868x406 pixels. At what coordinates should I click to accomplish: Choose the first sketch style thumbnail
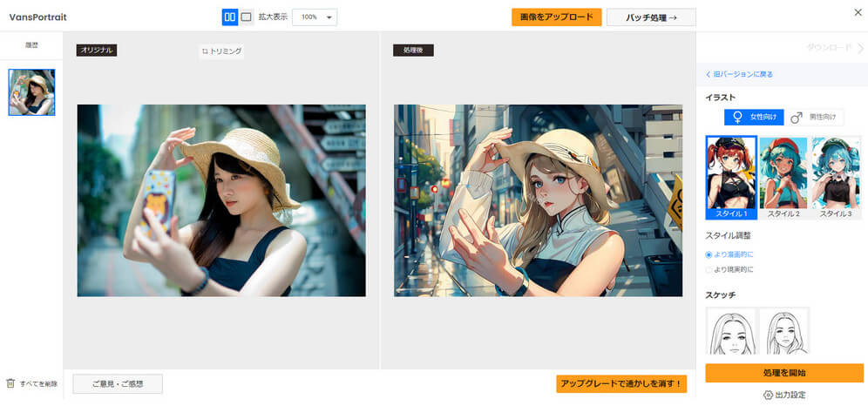[731, 331]
